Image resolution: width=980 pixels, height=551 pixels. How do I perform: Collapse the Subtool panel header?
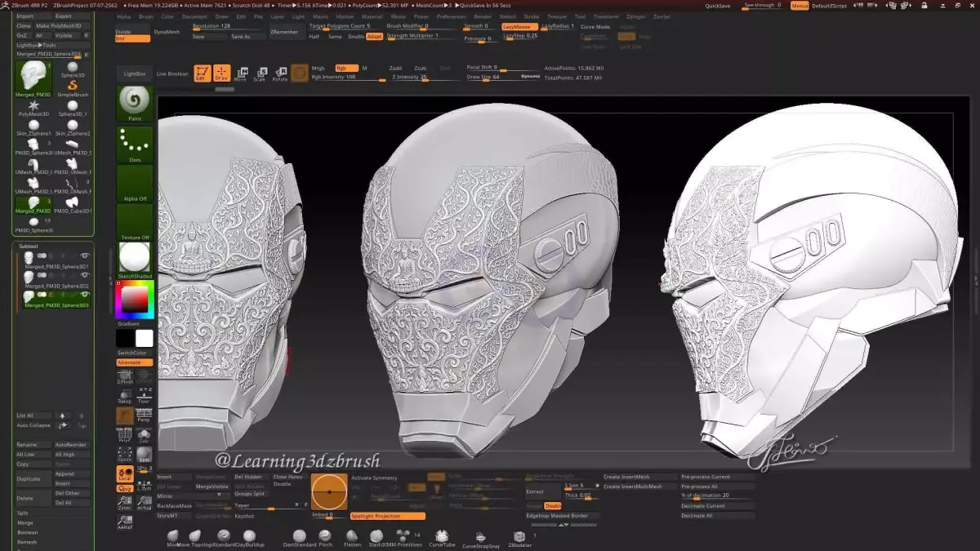pyautogui.click(x=29, y=245)
